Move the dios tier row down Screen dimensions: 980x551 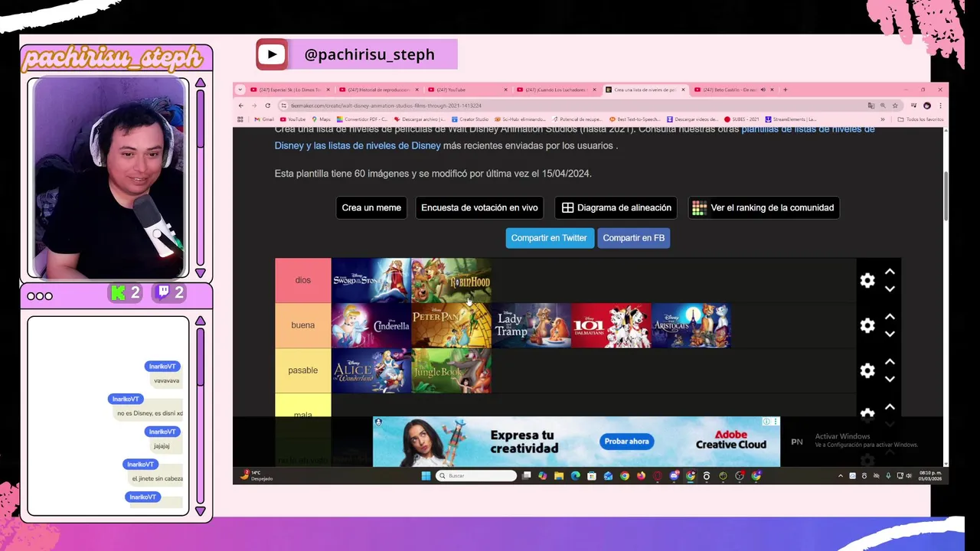(890, 289)
